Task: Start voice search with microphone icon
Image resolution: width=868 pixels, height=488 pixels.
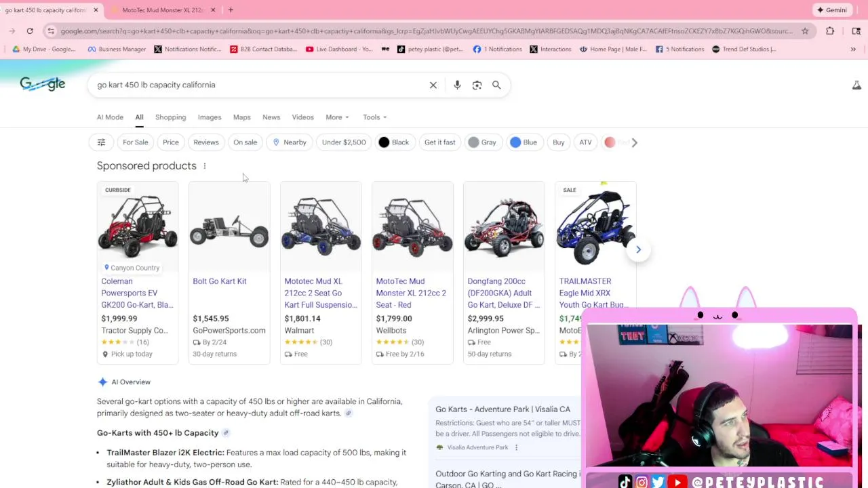Action: point(457,85)
